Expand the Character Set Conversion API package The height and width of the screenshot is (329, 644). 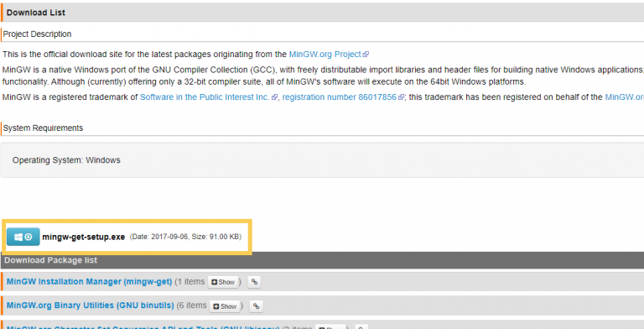point(330,327)
